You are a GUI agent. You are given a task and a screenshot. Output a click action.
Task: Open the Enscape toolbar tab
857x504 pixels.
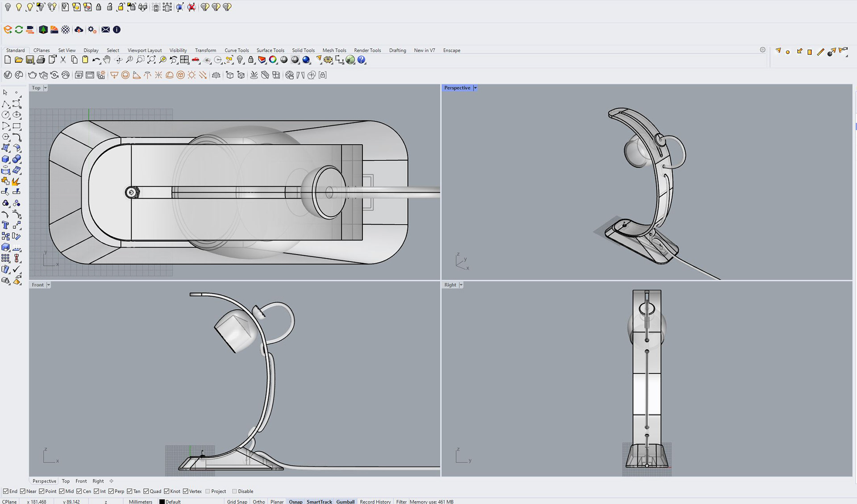(451, 50)
